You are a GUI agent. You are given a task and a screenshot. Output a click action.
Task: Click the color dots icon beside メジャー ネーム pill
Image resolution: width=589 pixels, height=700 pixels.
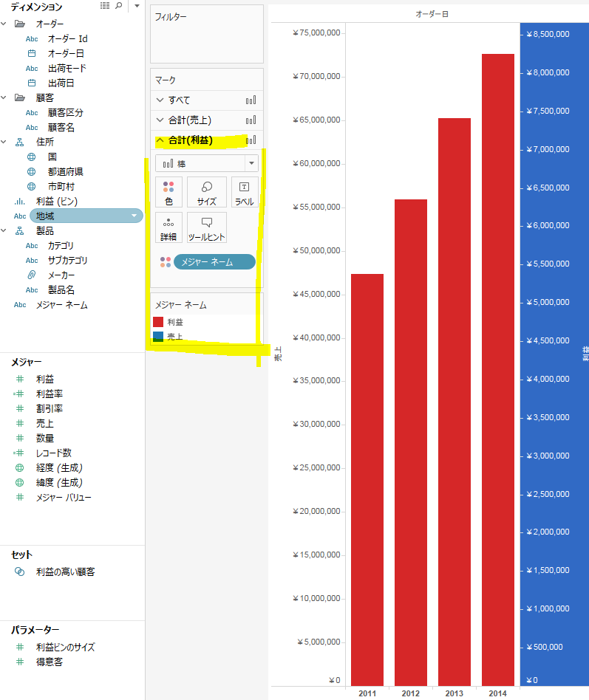coord(166,262)
